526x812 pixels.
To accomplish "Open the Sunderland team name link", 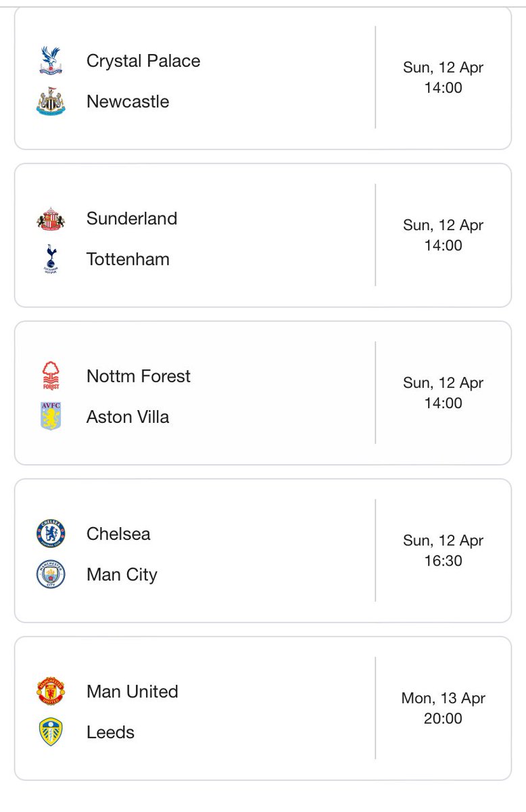I will click(132, 219).
